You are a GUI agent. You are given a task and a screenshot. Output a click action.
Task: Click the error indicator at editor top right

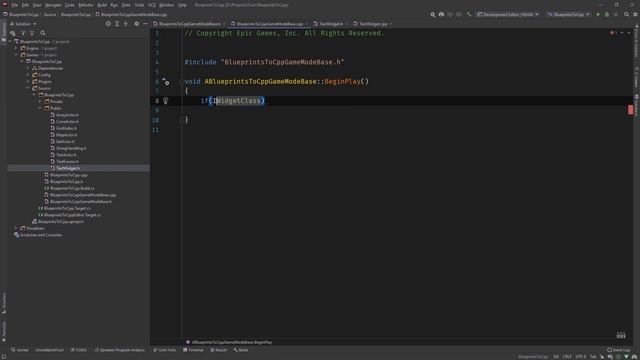613,33
